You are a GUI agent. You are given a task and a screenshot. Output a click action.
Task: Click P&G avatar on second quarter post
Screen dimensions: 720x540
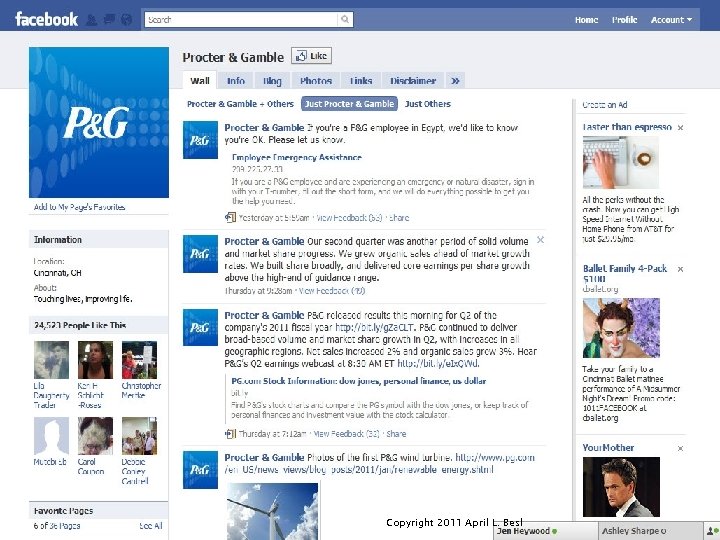click(200, 254)
